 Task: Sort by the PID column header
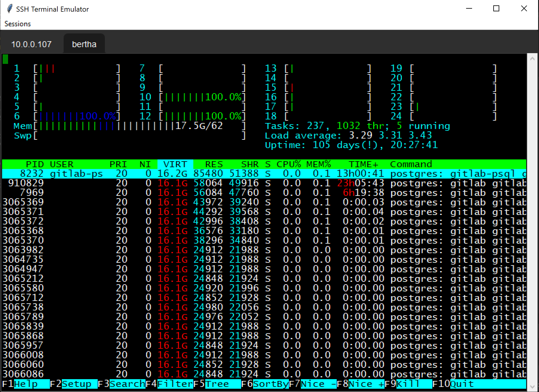coord(35,164)
